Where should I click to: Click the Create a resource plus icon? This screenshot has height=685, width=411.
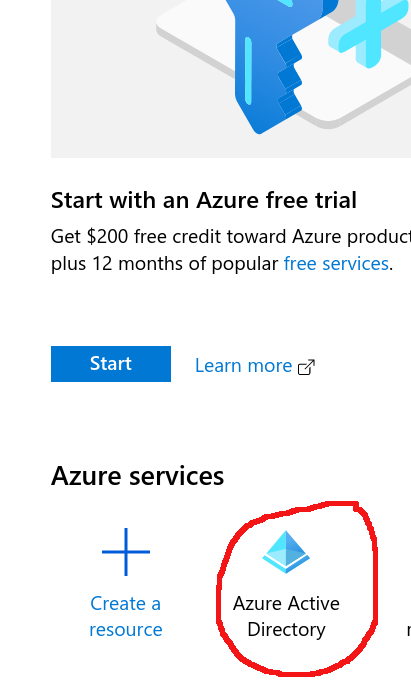point(126,552)
